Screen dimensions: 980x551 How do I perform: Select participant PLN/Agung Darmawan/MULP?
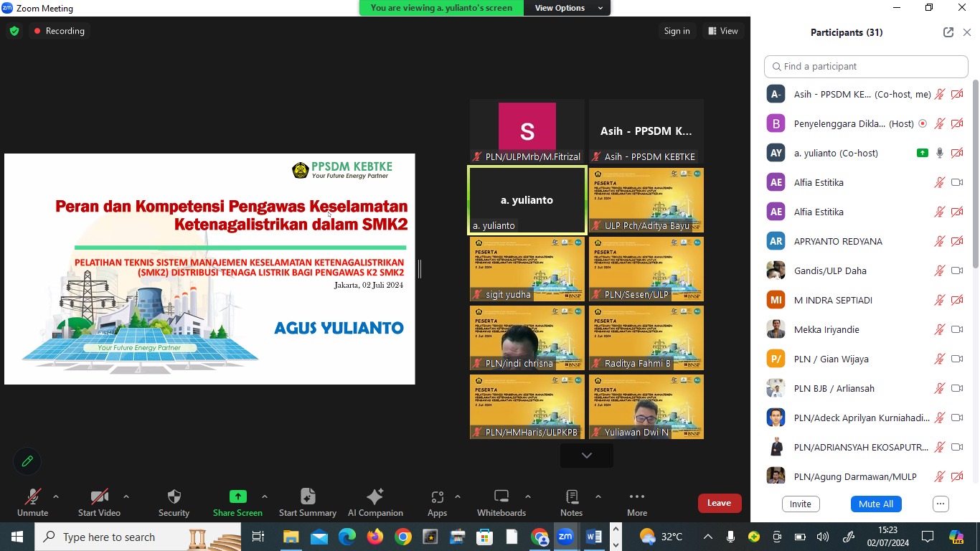point(865,476)
